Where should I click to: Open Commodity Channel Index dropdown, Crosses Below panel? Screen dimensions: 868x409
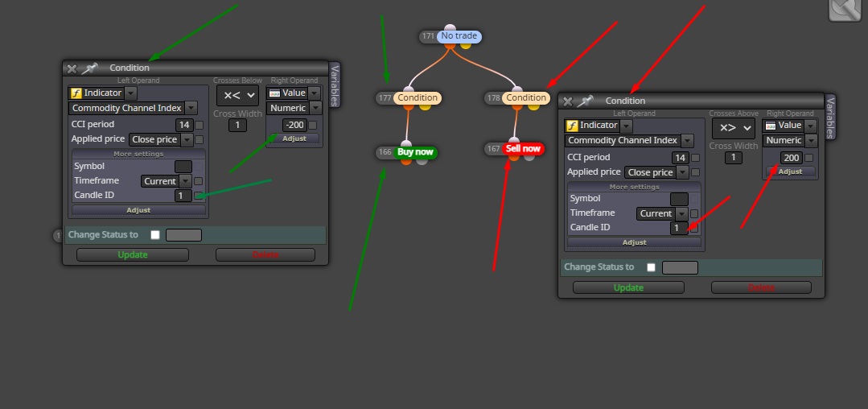[x=191, y=108]
